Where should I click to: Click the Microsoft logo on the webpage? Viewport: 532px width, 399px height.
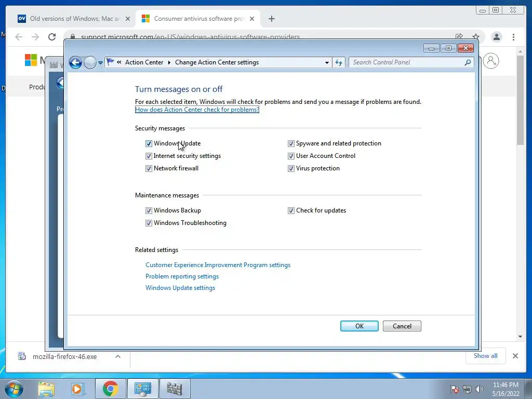(31, 60)
